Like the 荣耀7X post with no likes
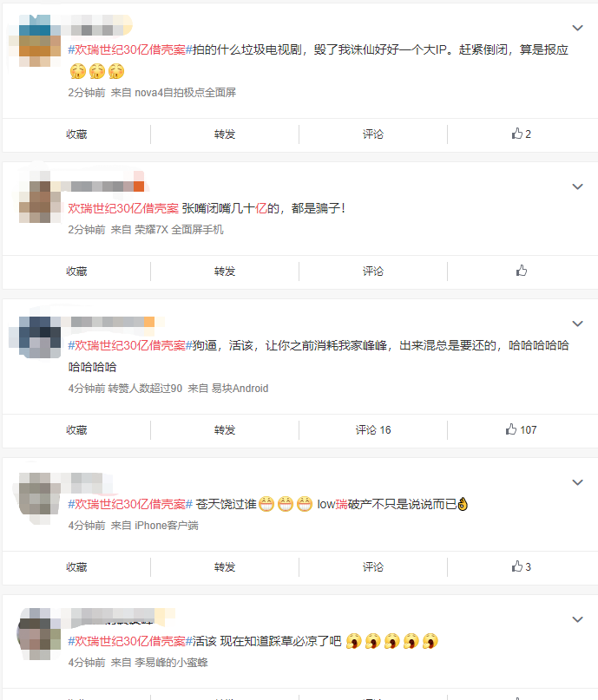This screenshot has height=700, width=598. click(x=521, y=271)
